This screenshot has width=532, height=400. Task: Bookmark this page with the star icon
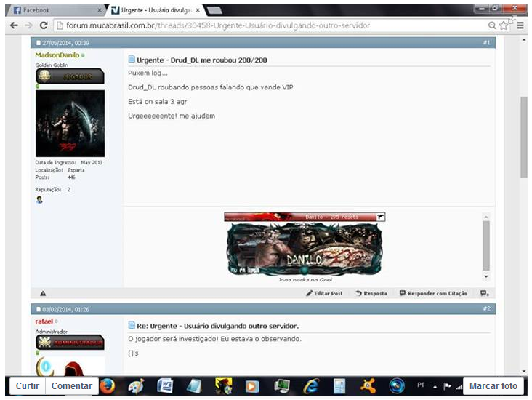pyautogui.click(x=504, y=25)
